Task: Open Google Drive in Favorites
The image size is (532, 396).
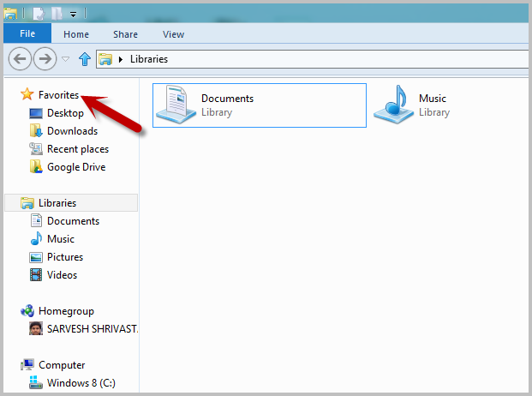Action: coord(76,167)
